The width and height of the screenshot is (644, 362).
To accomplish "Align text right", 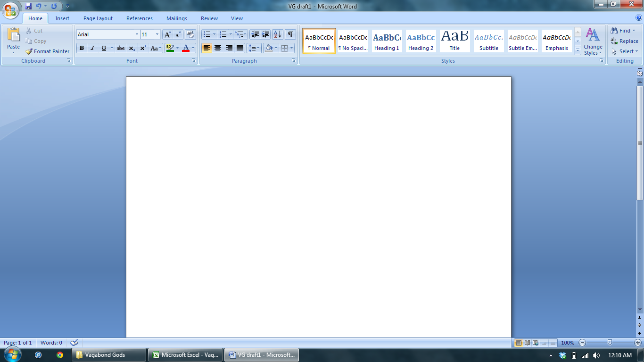I will [x=229, y=48].
